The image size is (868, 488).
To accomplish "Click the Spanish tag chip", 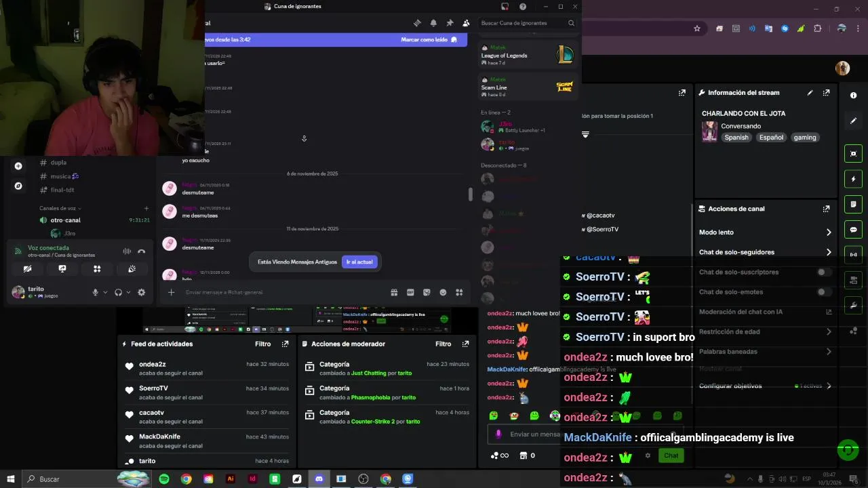I will tap(736, 138).
